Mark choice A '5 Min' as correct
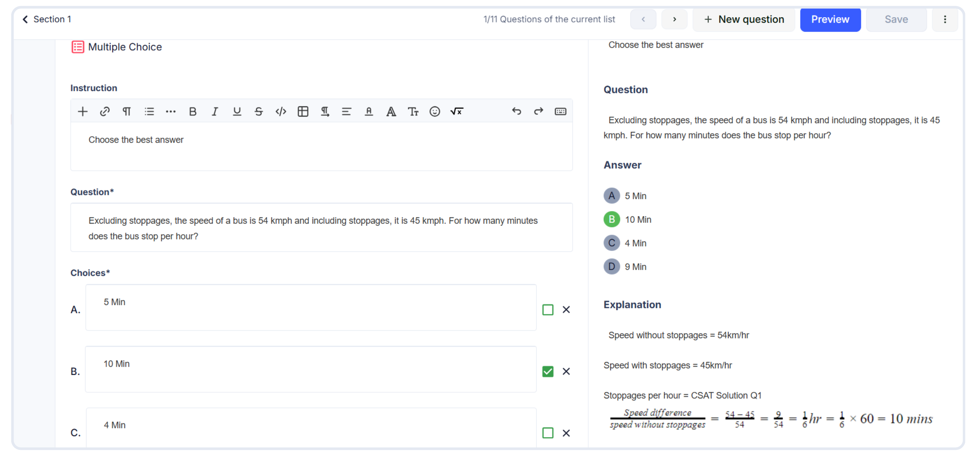 tap(548, 310)
